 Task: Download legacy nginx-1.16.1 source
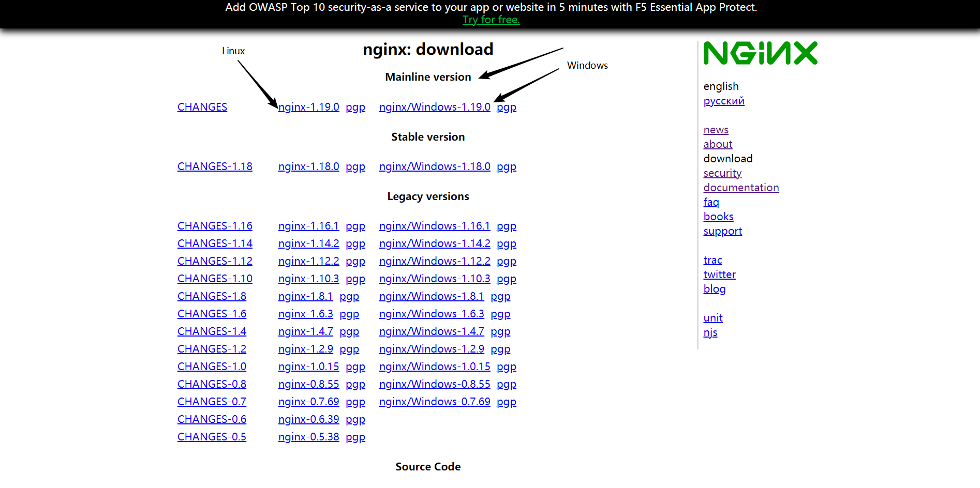point(308,225)
